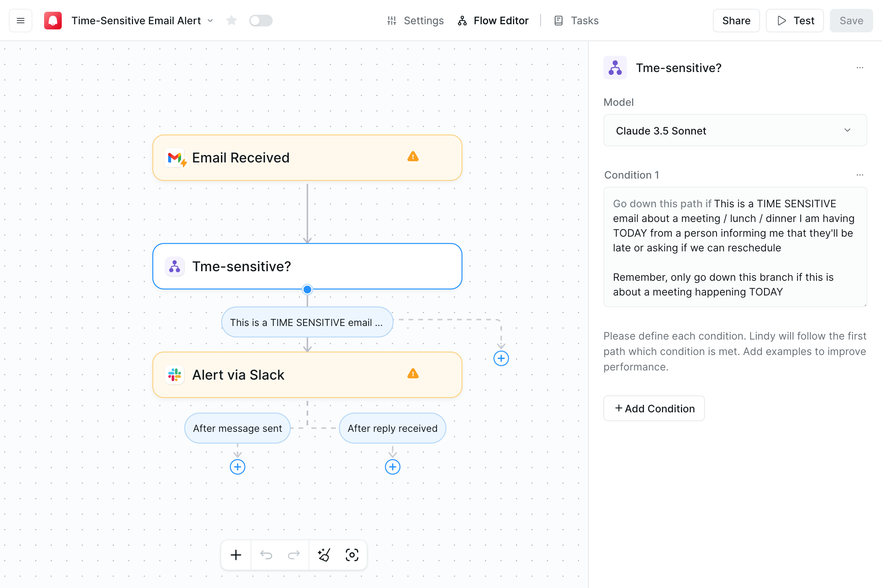The width and height of the screenshot is (882, 588).
Task: Click the plus circle below After reply received
Action: (x=392, y=467)
